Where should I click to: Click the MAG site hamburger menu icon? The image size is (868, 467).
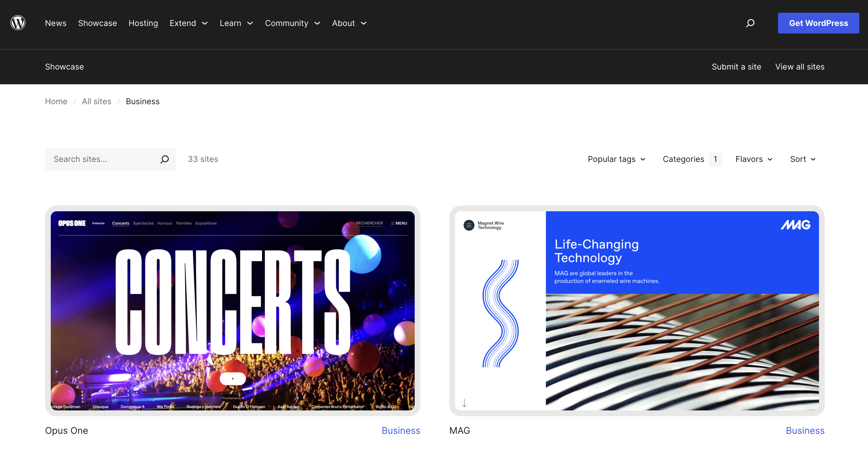(x=469, y=225)
